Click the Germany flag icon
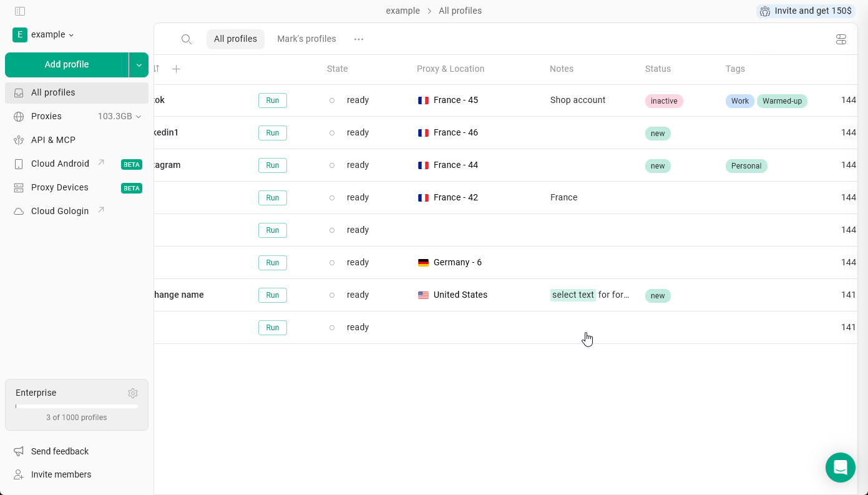Screen dimensions: 868x495 coord(423,263)
